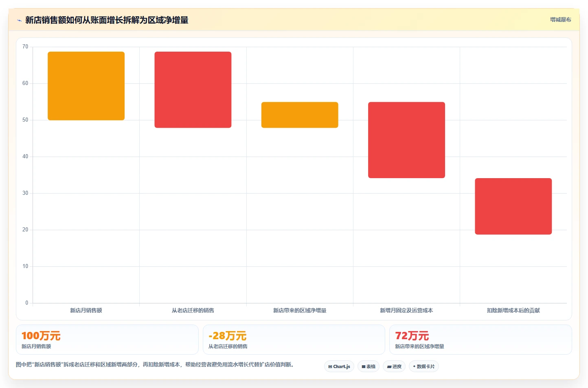Screen dimensions: 588x388
Task: Open the 100万元 新店月销售额 card
Action: pos(107,340)
